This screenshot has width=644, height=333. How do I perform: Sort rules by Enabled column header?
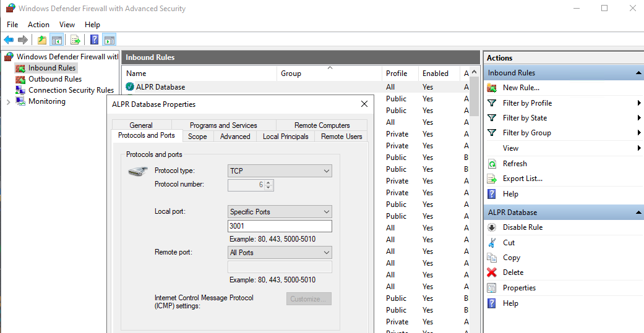439,74
